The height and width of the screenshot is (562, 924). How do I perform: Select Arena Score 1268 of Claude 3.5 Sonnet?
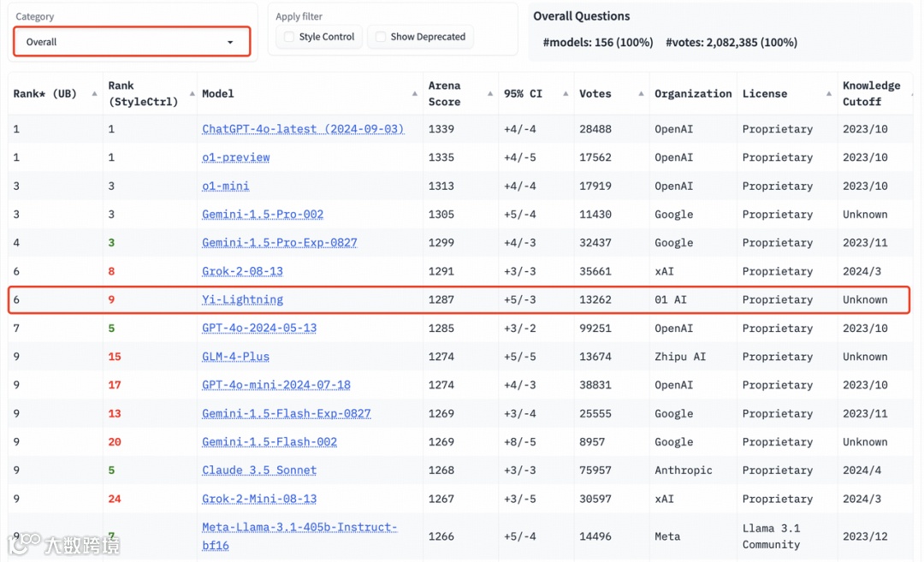pos(441,470)
